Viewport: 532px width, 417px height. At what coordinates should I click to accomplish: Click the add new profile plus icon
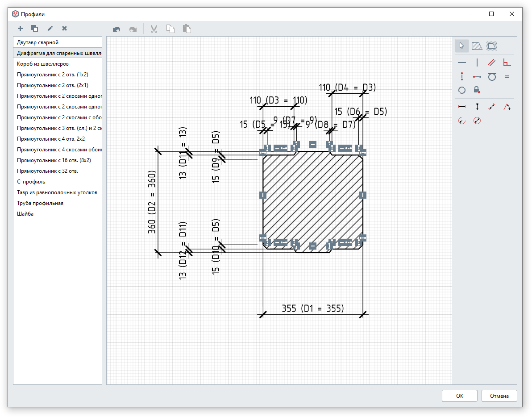20,29
